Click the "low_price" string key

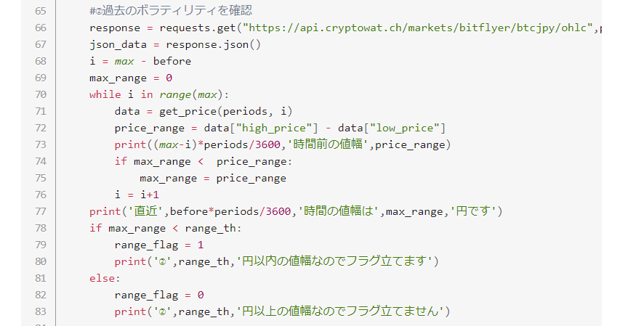click(x=406, y=128)
